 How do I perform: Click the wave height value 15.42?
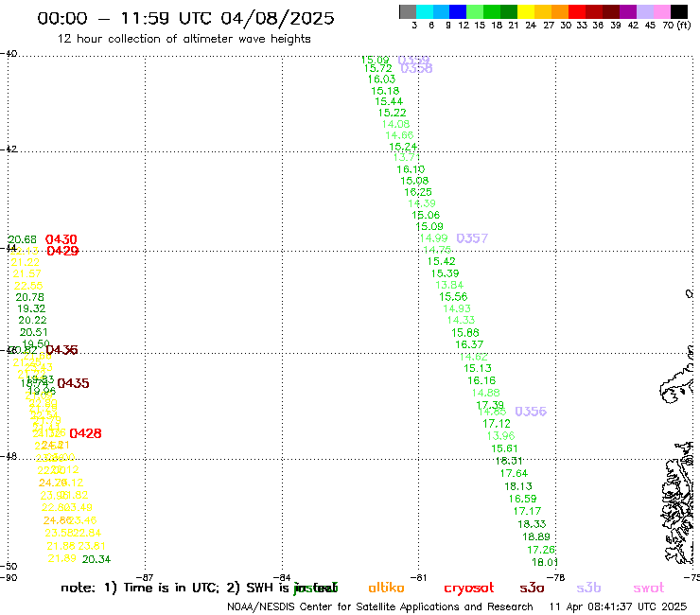441,261
